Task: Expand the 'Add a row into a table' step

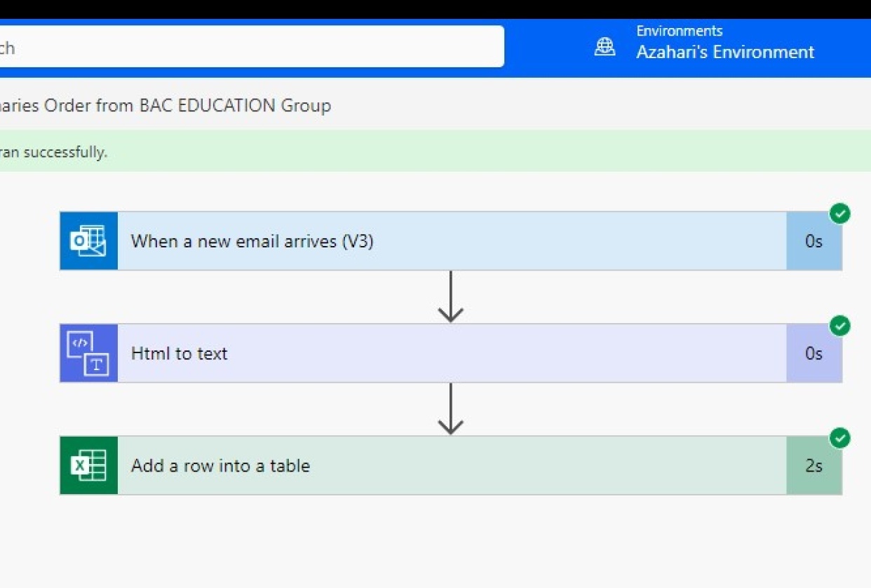Action: [452, 465]
